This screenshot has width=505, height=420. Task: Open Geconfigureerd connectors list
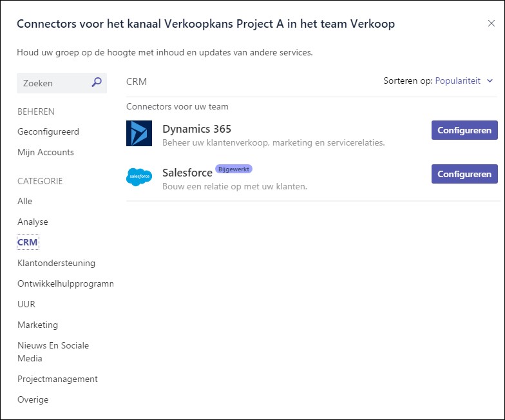tap(48, 131)
